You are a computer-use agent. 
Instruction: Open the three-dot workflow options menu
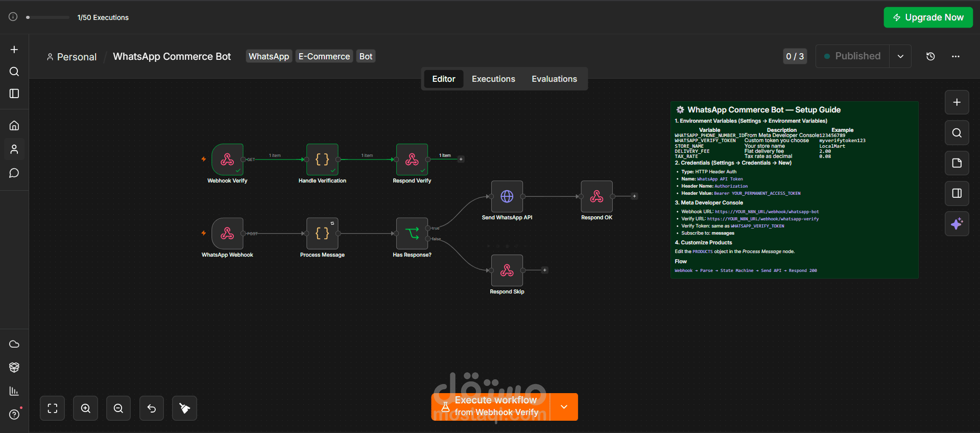pyautogui.click(x=955, y=56)
